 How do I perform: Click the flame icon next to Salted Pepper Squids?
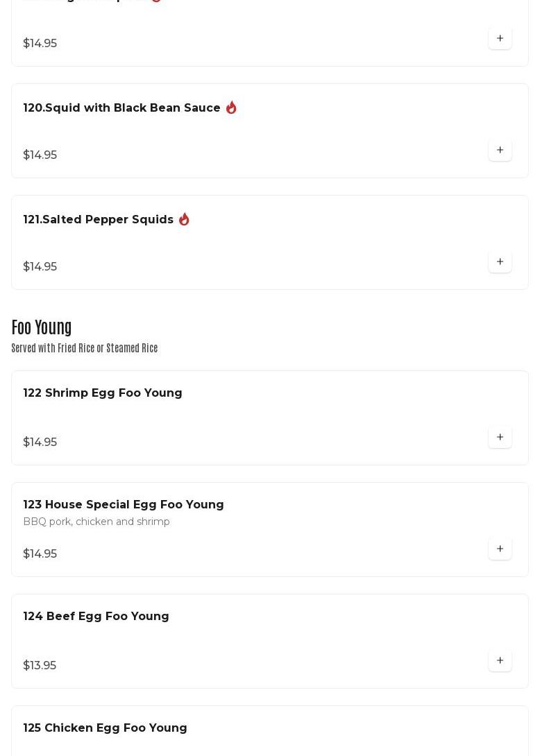click(x=184, y=219)
